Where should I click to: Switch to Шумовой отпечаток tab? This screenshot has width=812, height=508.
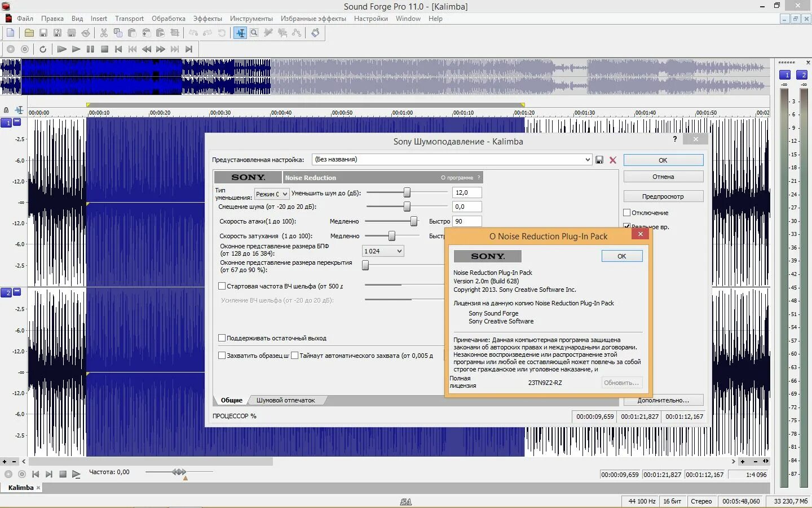286,400
